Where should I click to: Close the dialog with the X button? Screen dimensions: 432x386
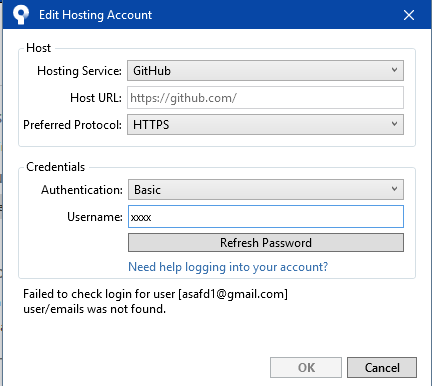coord(409,15)
